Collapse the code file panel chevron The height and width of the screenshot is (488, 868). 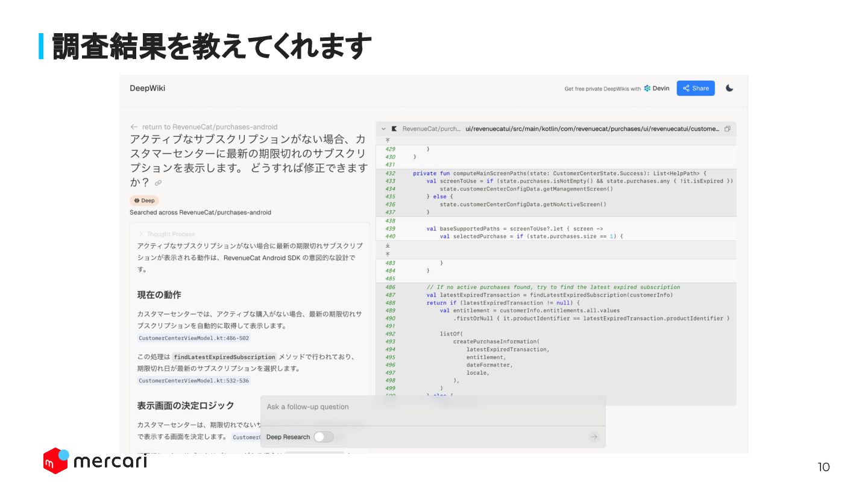click(383, 128)
